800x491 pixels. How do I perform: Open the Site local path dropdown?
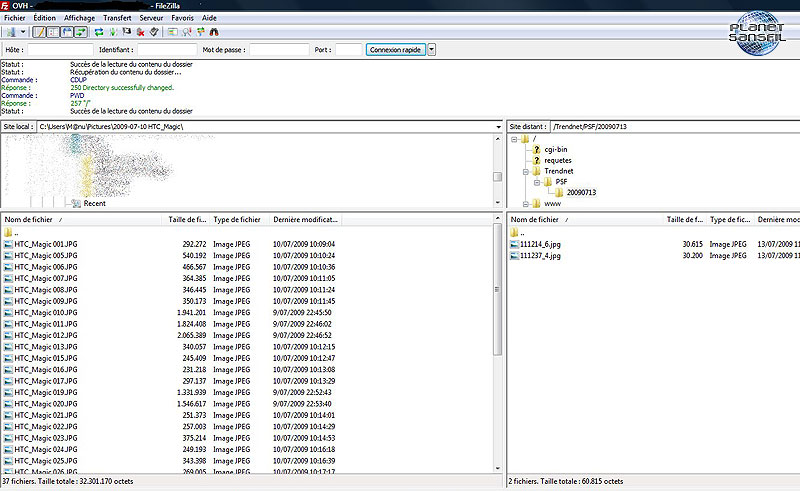tap(498, 127)
